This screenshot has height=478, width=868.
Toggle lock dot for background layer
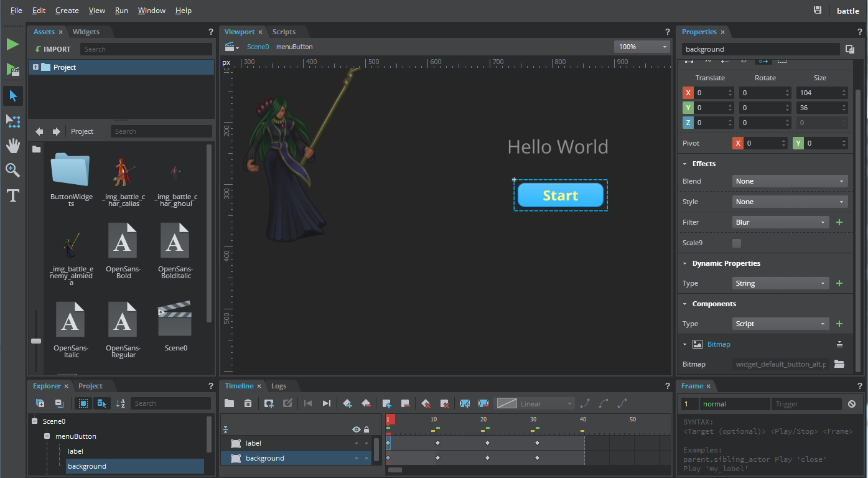366,458
